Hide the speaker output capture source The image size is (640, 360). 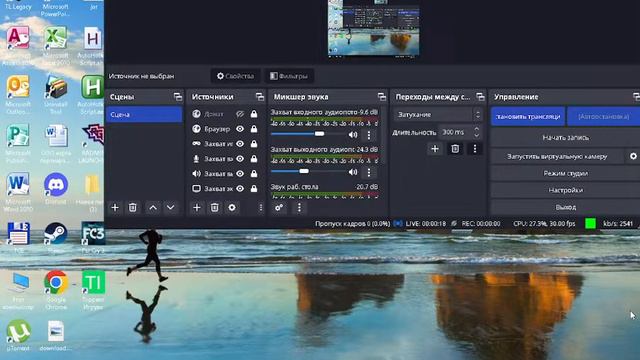point(240,173)
